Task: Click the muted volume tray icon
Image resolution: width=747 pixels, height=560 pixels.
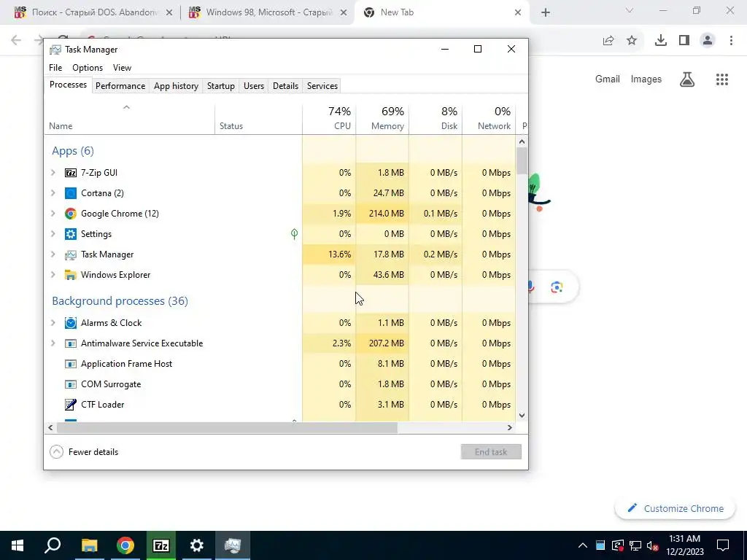Action: (x=653, y=545)
